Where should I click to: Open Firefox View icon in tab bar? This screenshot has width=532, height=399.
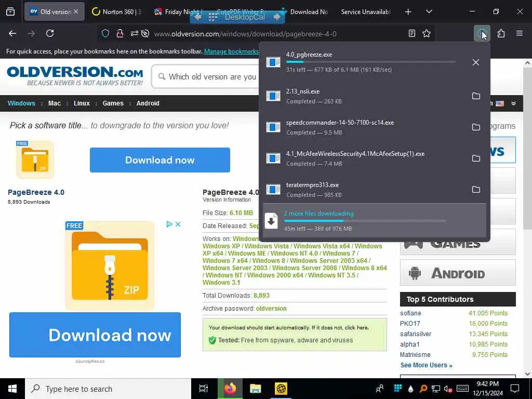10,12
